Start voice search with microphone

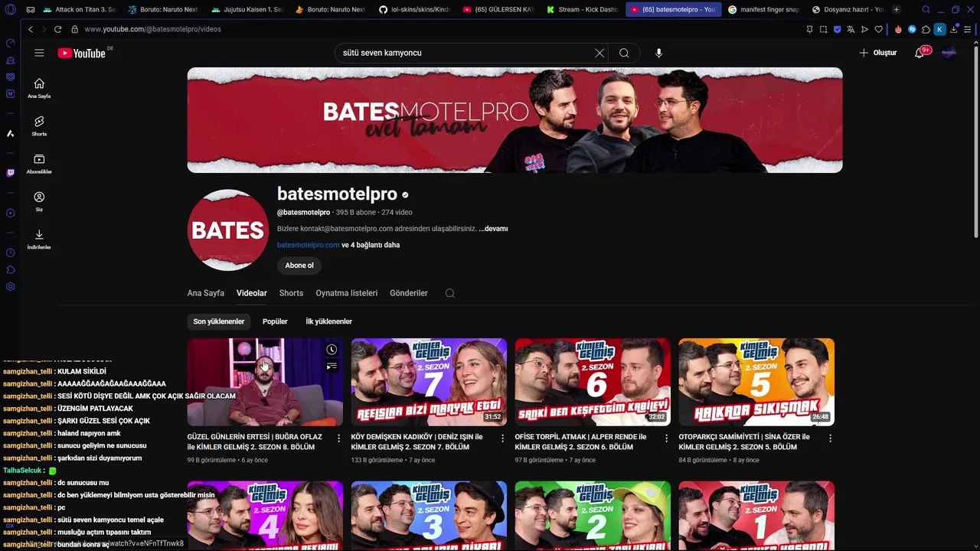click(x=658, y=53)
